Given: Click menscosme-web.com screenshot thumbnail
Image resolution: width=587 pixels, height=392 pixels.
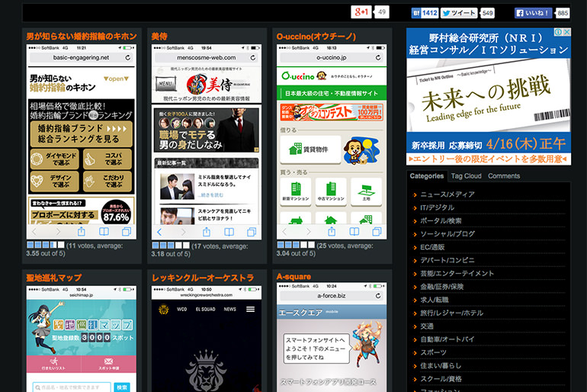Looking at the screenshot, I should click(x=207, y=142).
